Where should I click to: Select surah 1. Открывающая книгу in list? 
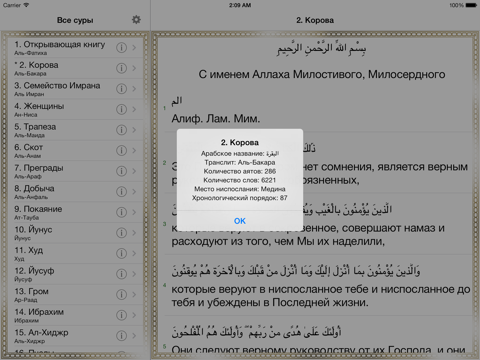[x=75, y=48]
